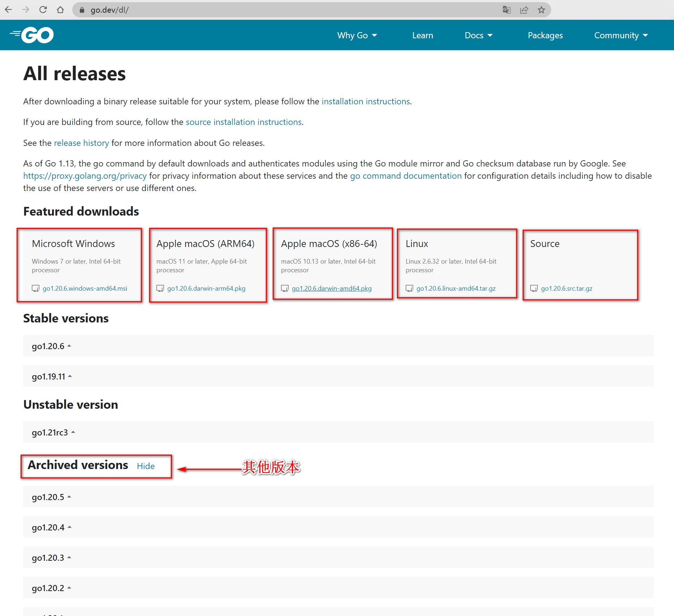Click the Linux featured download card title
Image resolution: width=674 pixels, height=616 pixels.
click(416, 244)
